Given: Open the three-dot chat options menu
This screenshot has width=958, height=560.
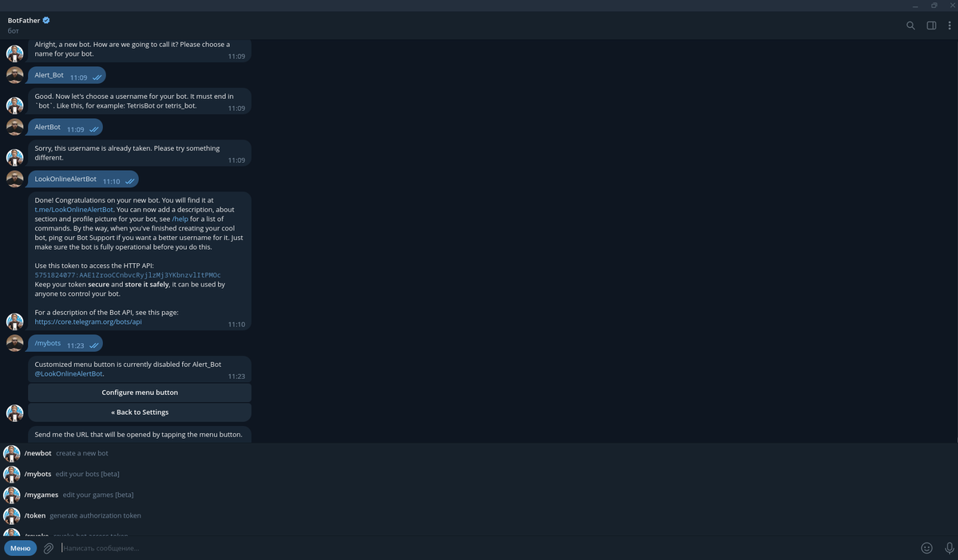Looking at the screenshot, I should pyautogui.click(x=949, y=26).
